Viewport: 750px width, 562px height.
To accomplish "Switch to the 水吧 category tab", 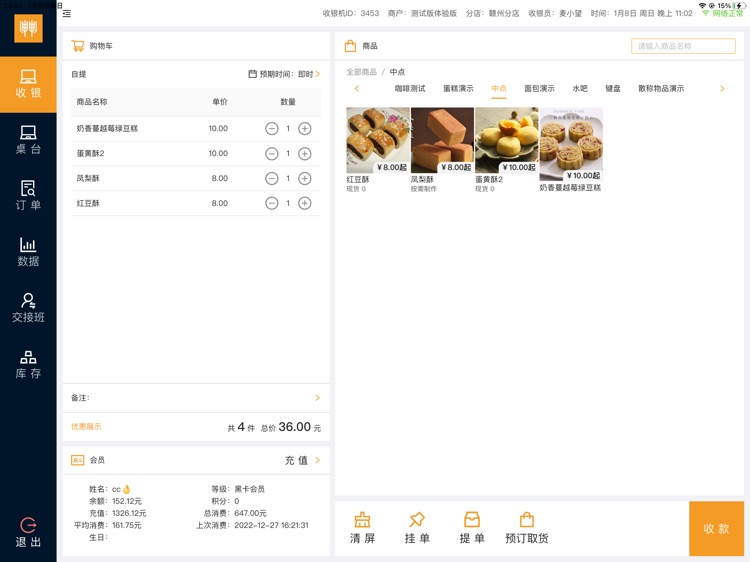I will tap(580, 88).
